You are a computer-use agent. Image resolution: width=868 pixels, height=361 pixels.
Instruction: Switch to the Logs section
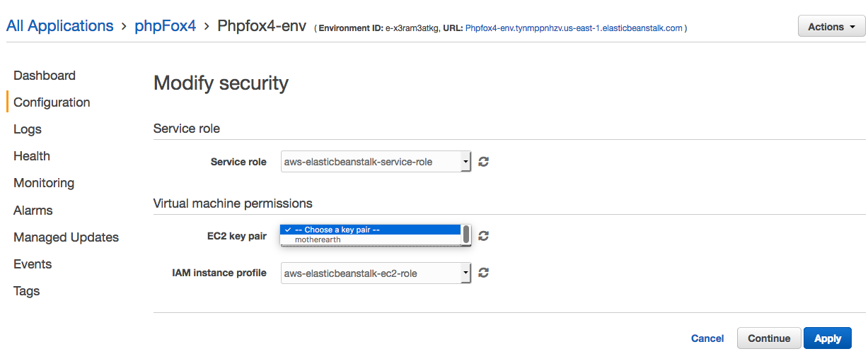tap(28, 129)
